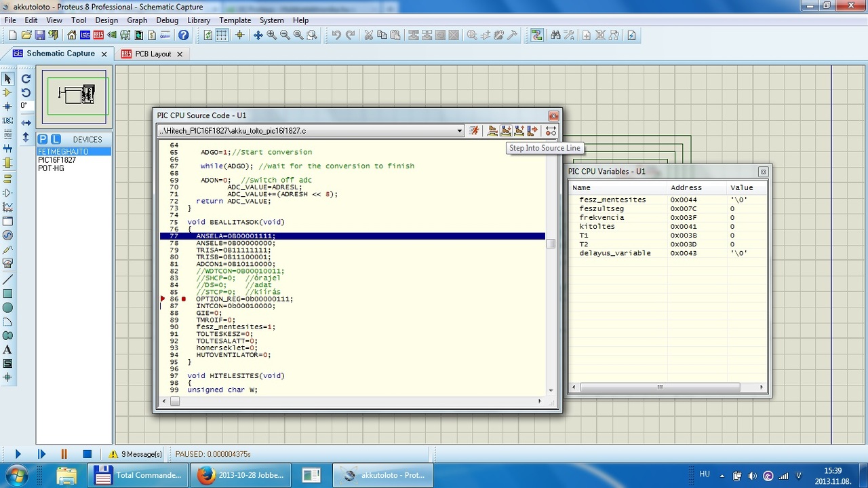Select the 2D text 'A' tool
868x488 pixels.
click(7, 350)
